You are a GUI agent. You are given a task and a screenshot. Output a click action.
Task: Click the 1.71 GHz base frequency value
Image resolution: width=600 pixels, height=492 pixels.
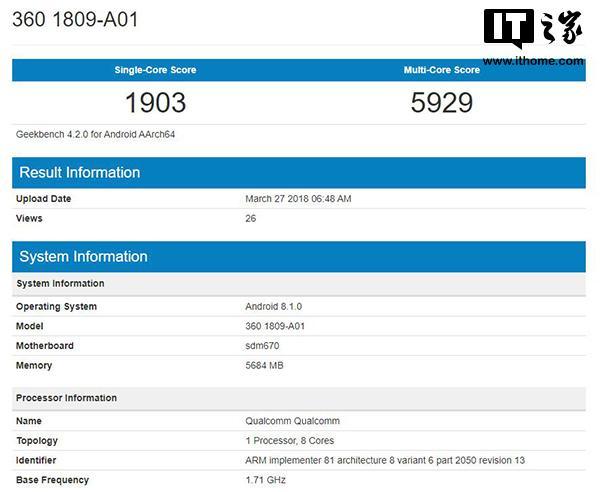coord(265,480)
